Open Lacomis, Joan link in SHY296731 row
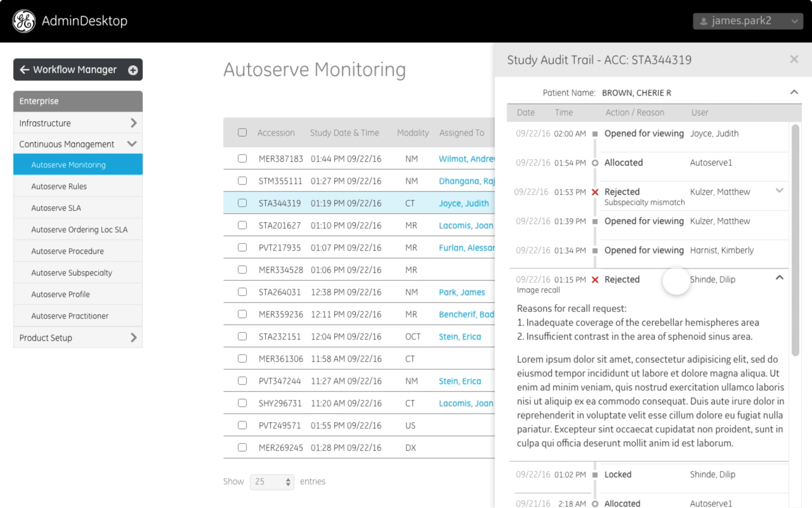The height and width of the screenshot is (508, 812). coord(466,403)
